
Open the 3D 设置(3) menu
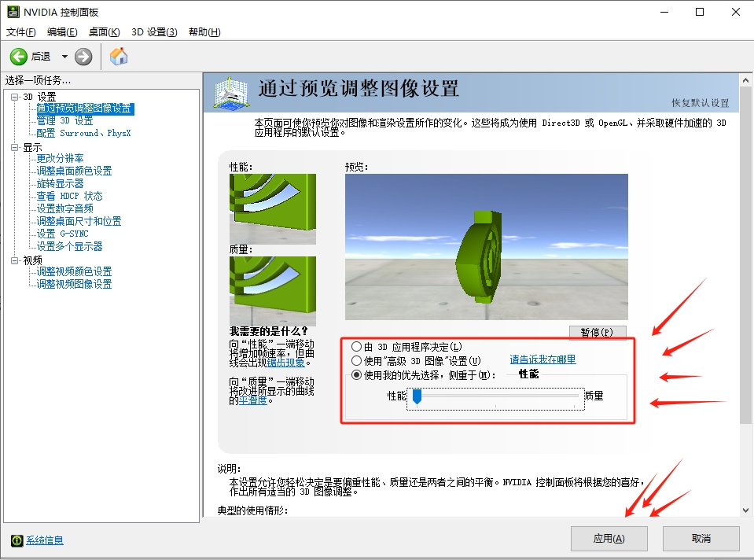click(154, 32)
